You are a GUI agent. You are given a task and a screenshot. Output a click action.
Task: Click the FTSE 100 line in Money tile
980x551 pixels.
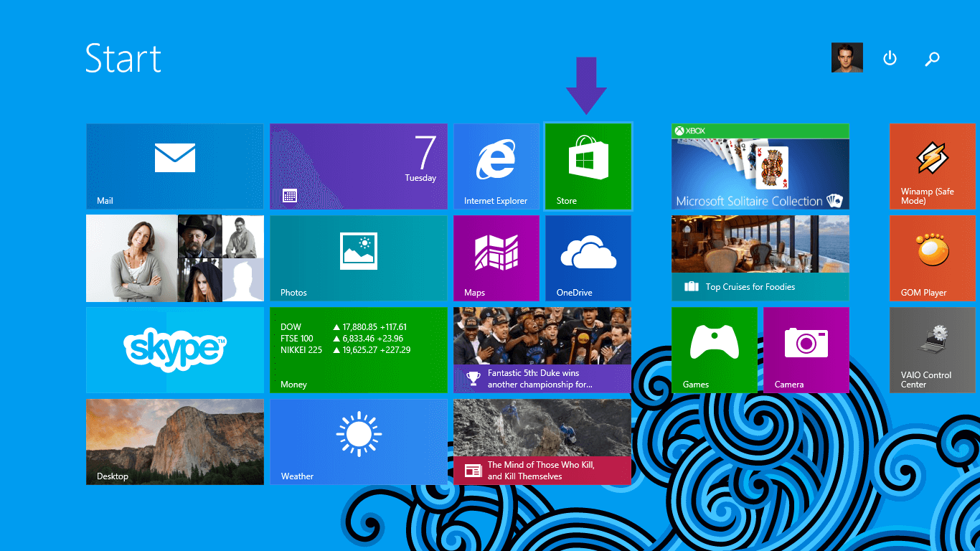(341, 339)
